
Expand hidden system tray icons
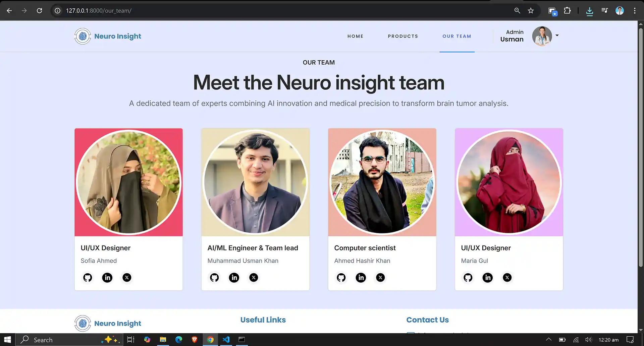point(548,340)
